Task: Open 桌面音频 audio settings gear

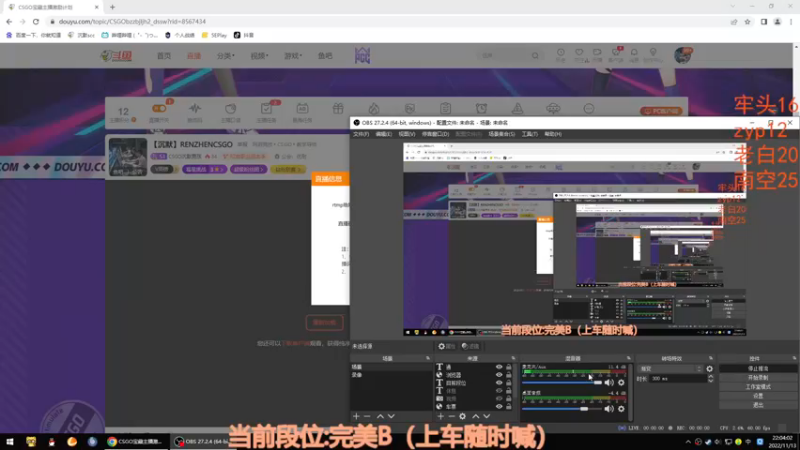Action: pyautogui.click(x=621, y=409)
